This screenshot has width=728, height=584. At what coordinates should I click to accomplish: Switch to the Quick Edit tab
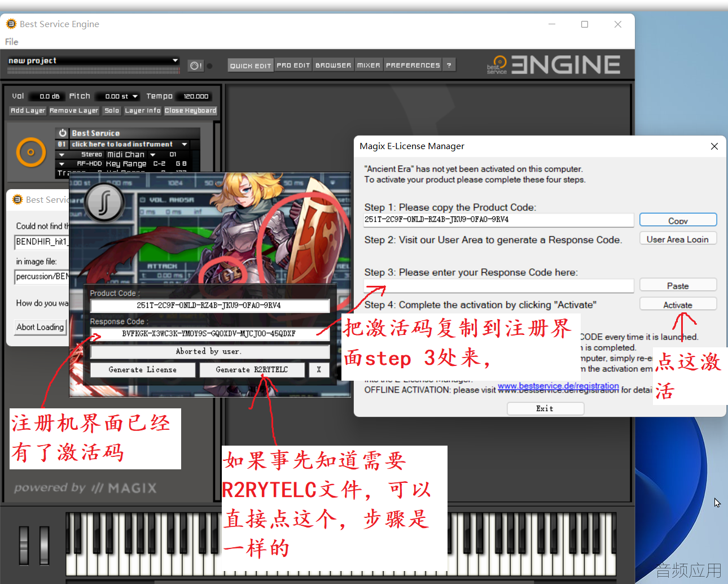(251, 66)
